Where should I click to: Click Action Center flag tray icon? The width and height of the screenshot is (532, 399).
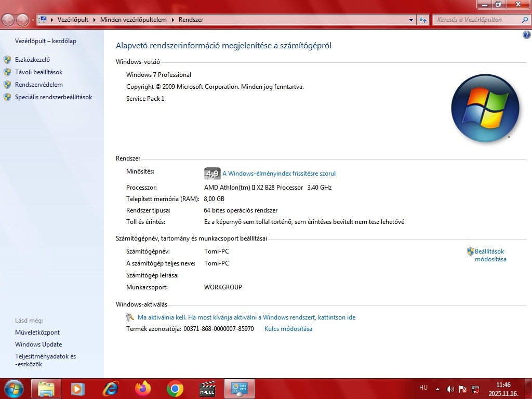coord(463,389)
